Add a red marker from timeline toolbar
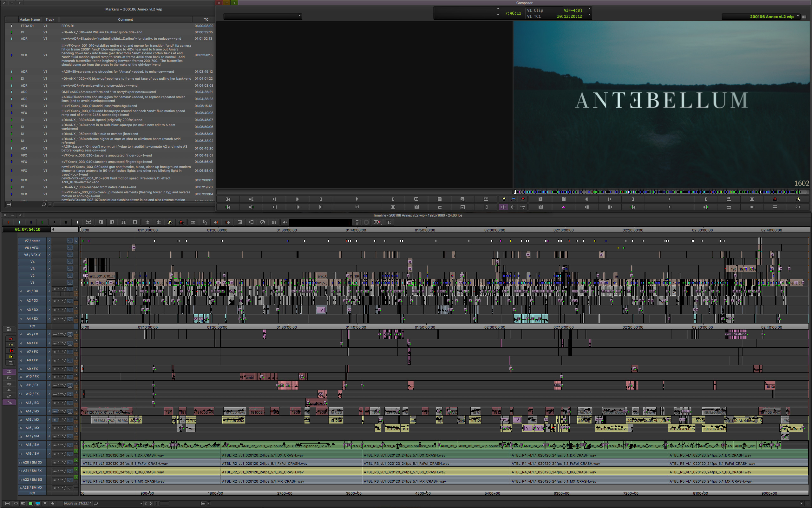812x508 pixels. point(8,223)
